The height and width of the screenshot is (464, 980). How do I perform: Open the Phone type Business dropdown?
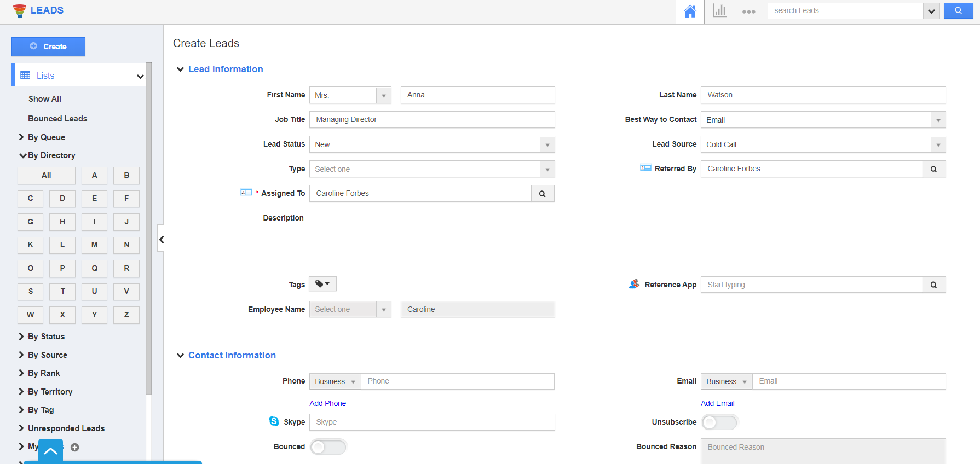(x=335, y=381)
